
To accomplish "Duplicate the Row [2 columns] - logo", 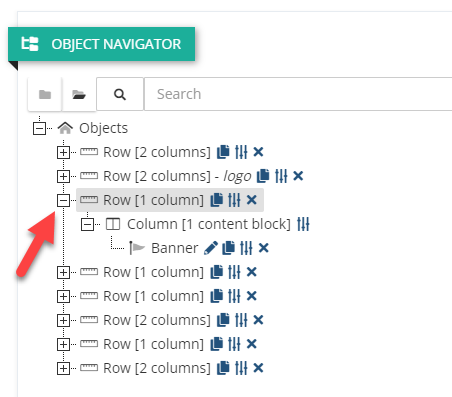I will pyautogui.click(x=263, y=176).
